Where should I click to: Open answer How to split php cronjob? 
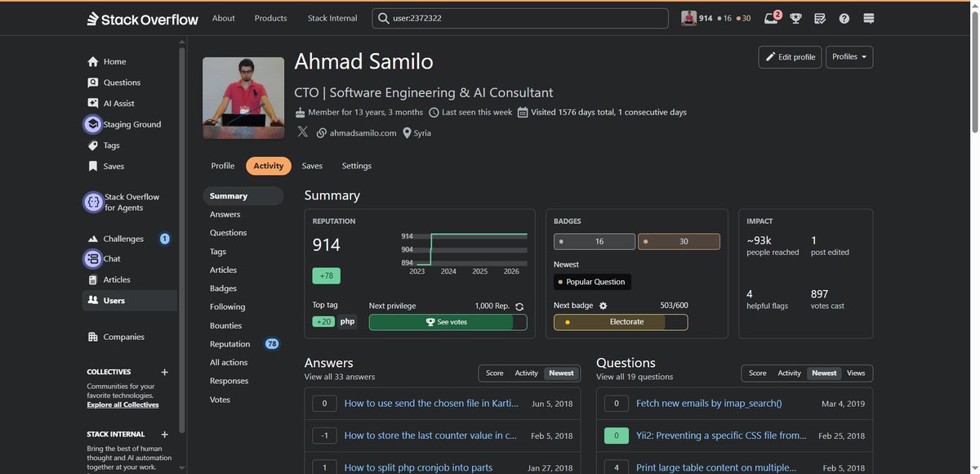(418, 467)
